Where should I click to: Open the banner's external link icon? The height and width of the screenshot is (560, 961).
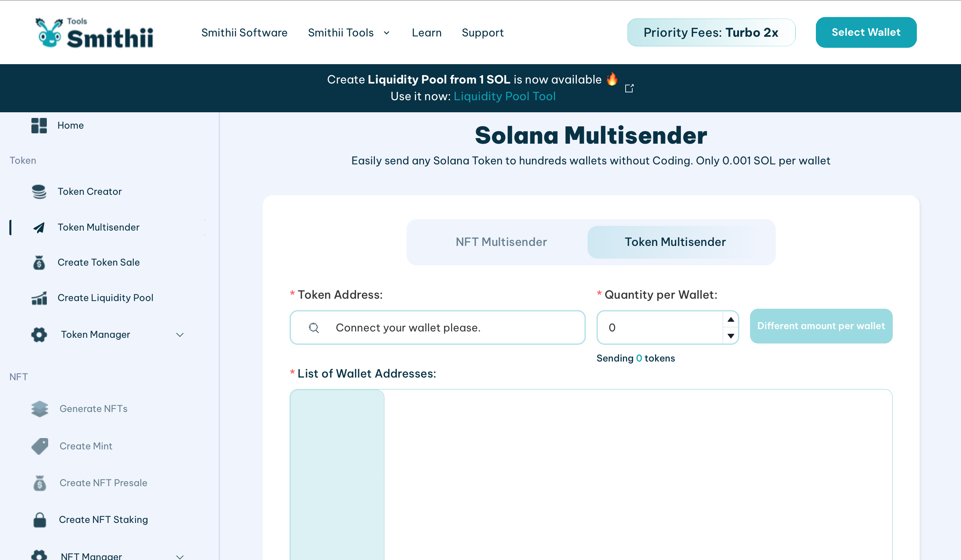coord(629,89)
